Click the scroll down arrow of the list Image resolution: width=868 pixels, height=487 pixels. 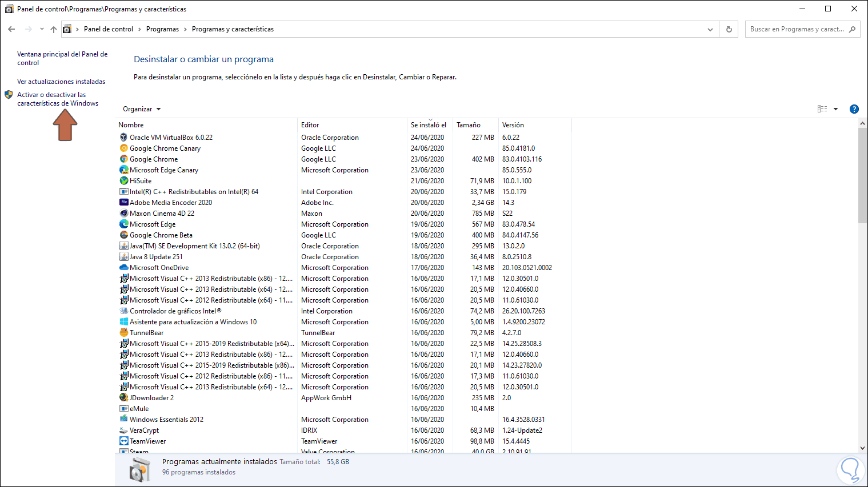click(863, 448)
